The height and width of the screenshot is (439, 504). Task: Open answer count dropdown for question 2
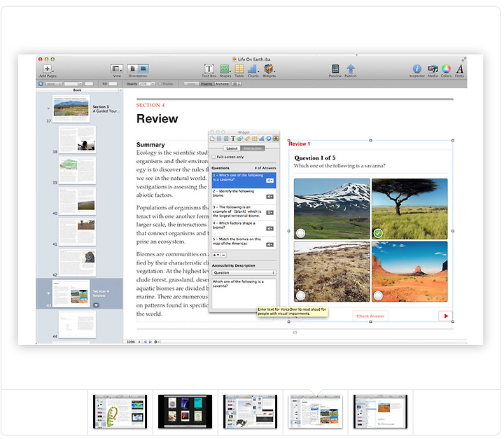(269, 197)
